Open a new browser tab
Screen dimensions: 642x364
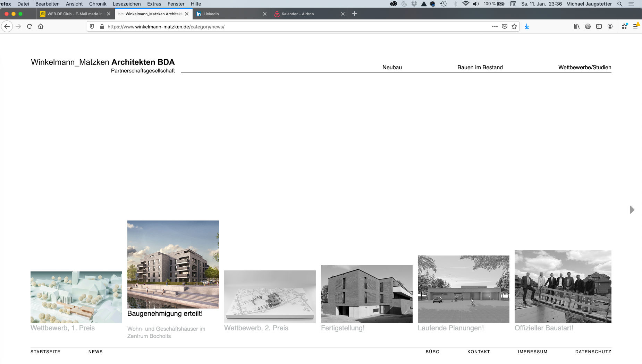point(355,14)
